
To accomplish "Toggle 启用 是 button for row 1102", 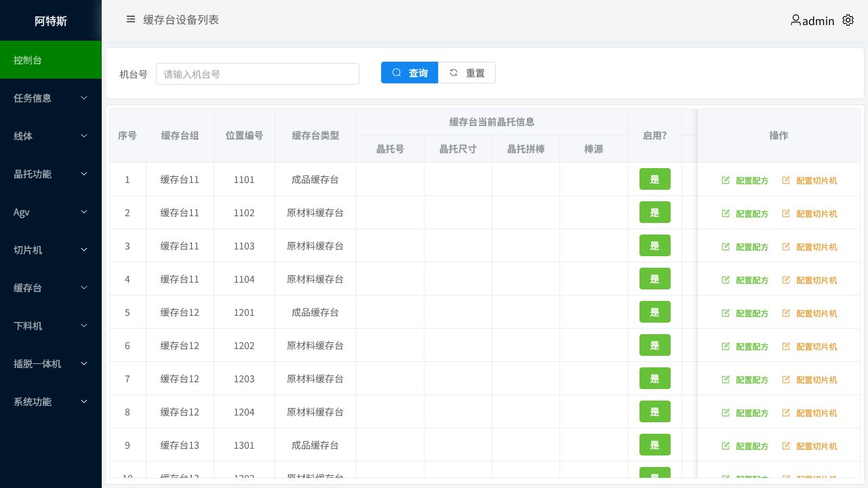I will tap(655, 212).
